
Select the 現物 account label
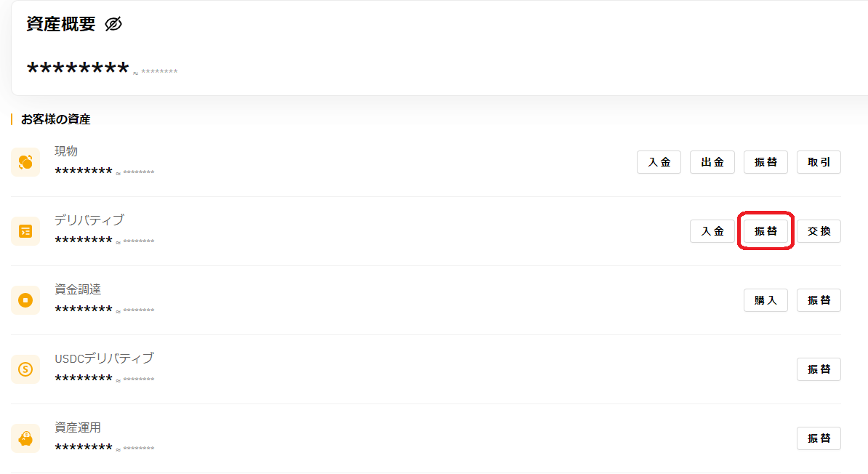pyautogui.click(x=66, y=151)
